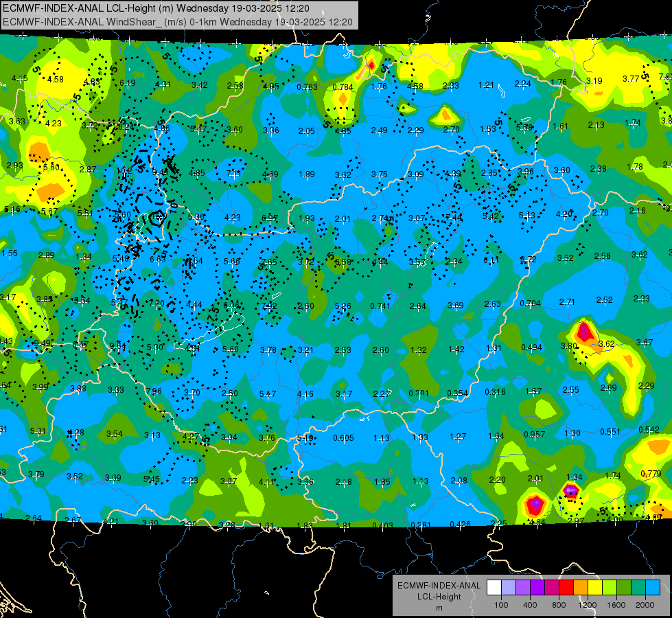Click the sky blue legend swatch
Screen dimensions: 672x618
[653, 588]
